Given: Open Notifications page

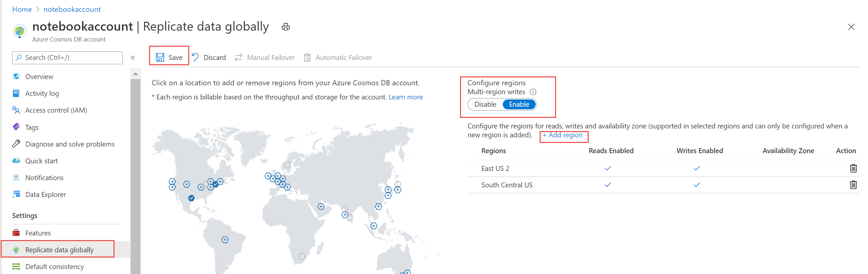Looking at the screenshot, I should coord(44,178).
